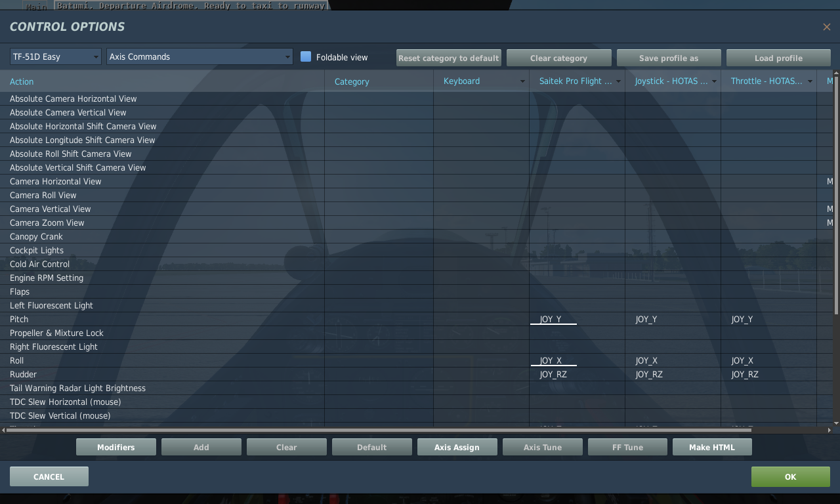Expand the Throttle - HOTAS column dropdown
The height and width of the screenshot is (504, 840).
[x=810, y=81]
